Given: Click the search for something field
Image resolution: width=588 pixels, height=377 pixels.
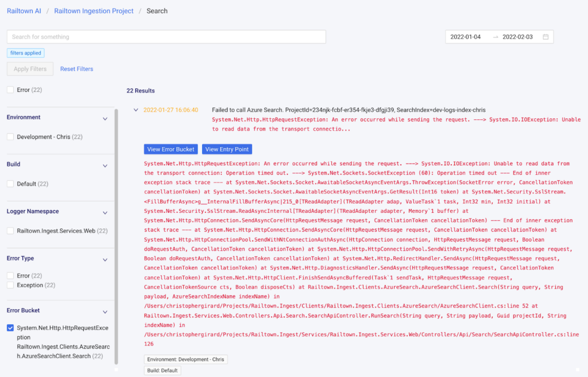Looking at the screenshot, I should 166,37.
